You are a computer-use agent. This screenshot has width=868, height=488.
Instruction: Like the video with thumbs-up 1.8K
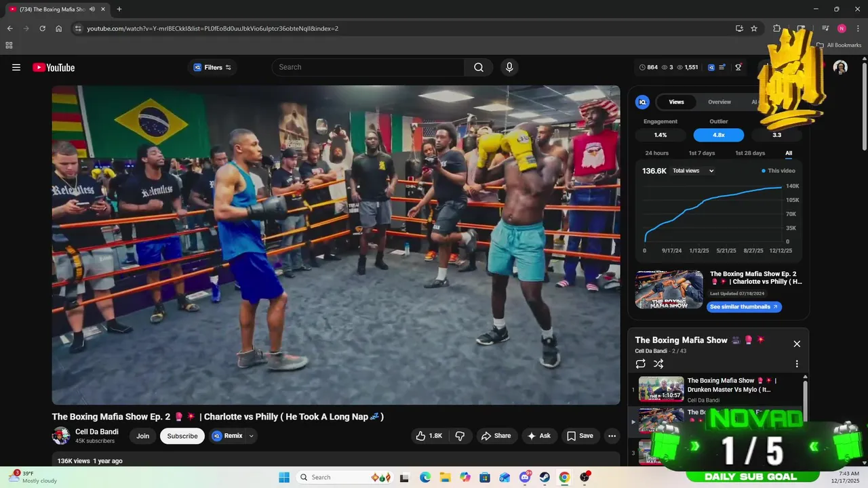pyautogui.click(x=429, y=436)
